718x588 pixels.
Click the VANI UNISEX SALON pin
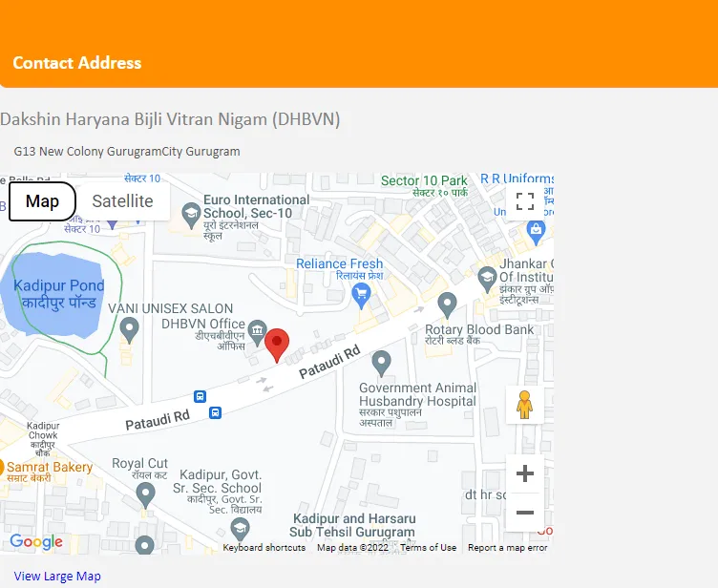130,329
